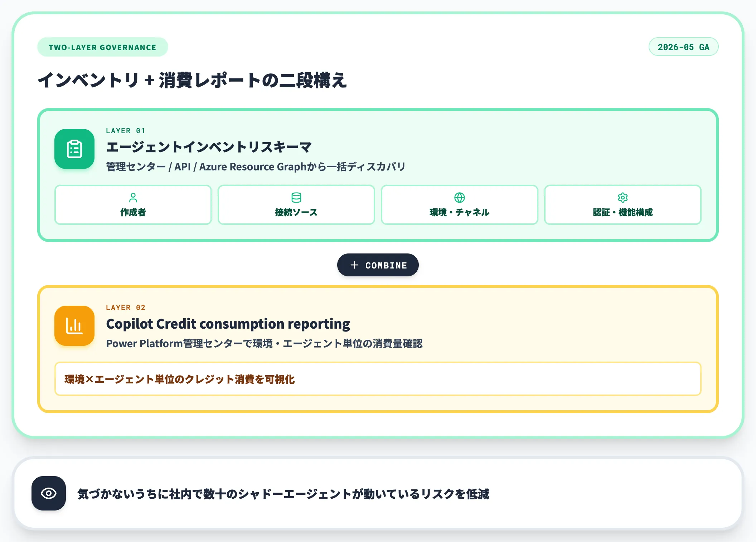The image size is (756, 542).
Task: Click the 2026-05 GA badge
Action: point(683,47)
